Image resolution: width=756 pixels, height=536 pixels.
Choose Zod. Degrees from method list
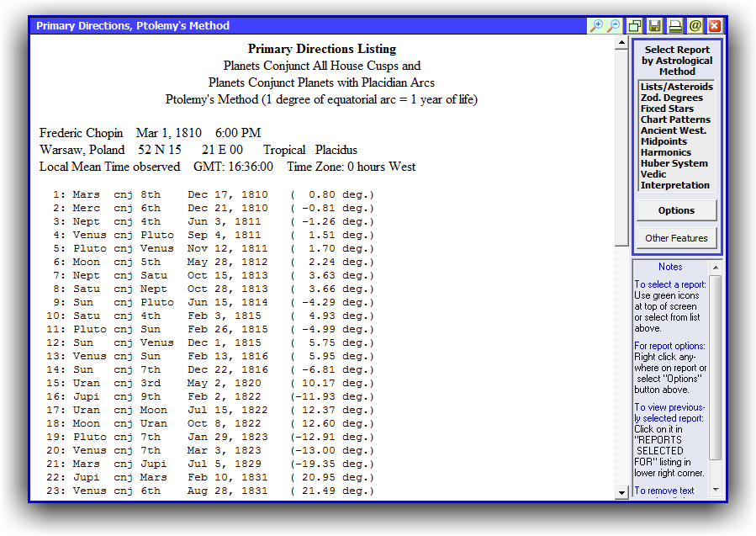pos(671,98)
